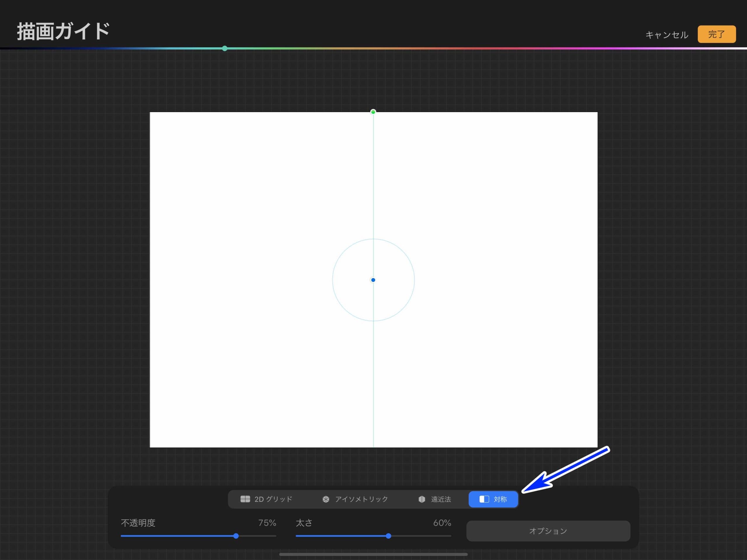The width and height of the screenshot is (747, 560).
Task: Enable the 対称 symmetry mode
Action: 493,499
